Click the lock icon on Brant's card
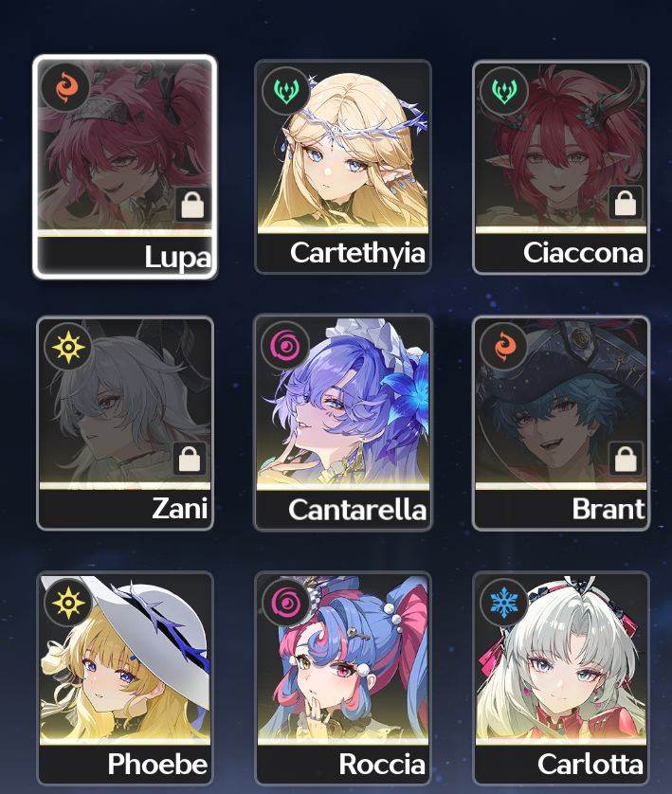672x794 pixels. click(626, 459)
